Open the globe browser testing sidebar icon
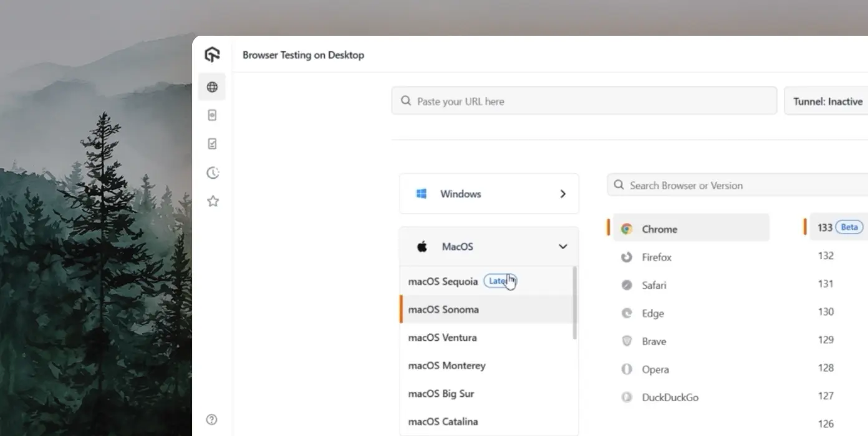This screenshot has width=868, height=436. tap(212, 87)
